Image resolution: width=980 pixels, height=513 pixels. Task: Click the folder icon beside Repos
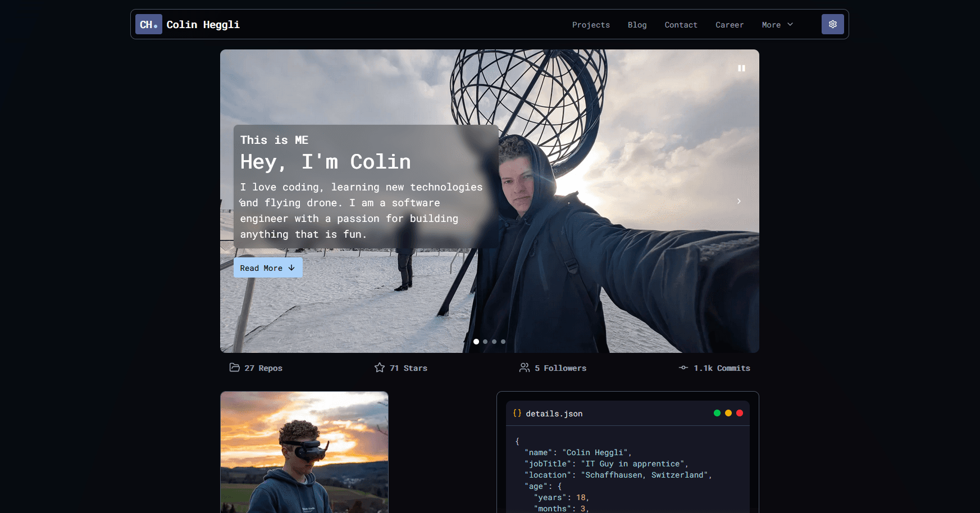point(234,367)
